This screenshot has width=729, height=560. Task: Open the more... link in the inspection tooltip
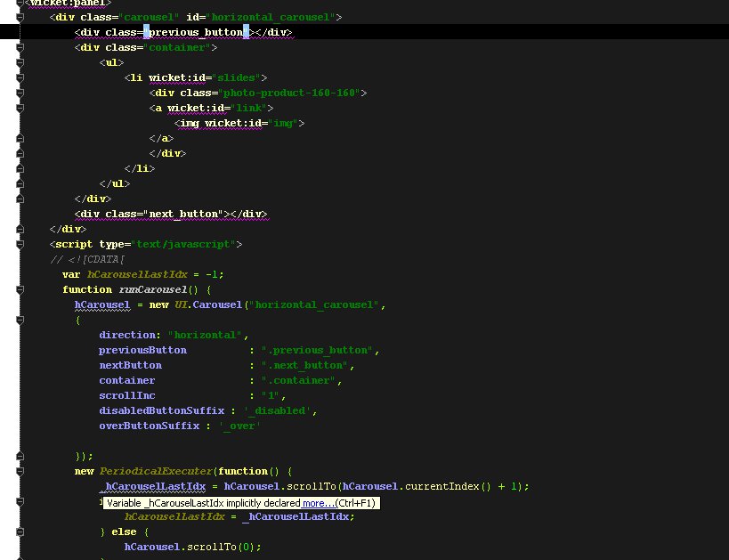tap(316, 502)
